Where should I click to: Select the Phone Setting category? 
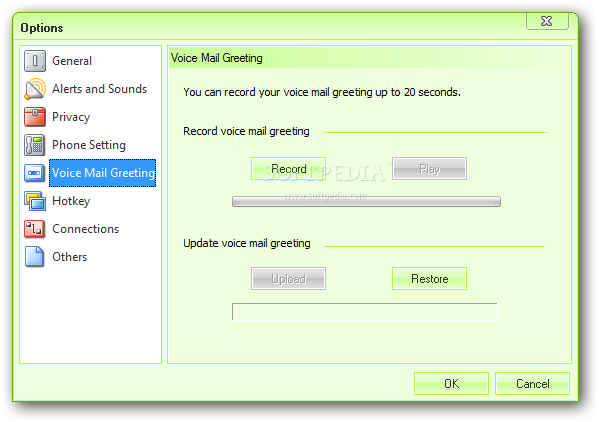pos(89,145)
